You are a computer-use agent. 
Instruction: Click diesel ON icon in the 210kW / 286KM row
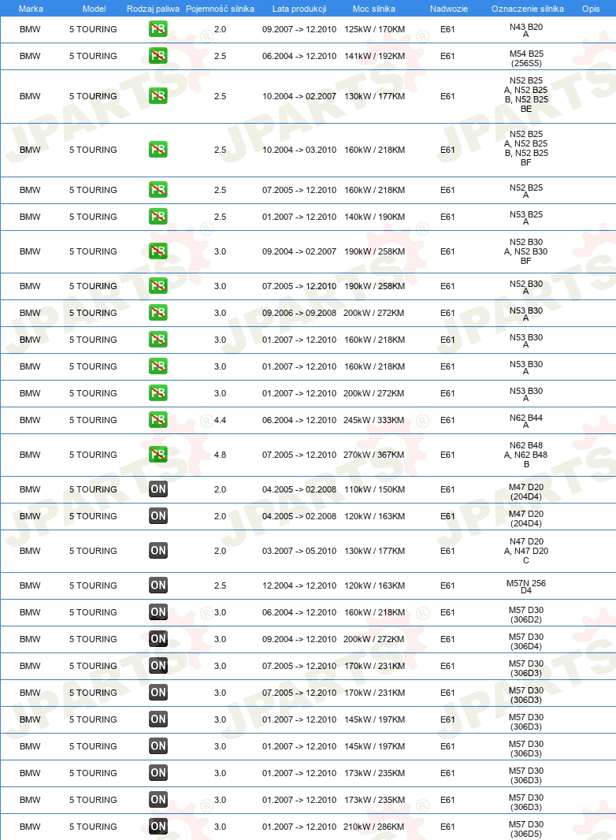pyautogui.click(x=158, y=827)
